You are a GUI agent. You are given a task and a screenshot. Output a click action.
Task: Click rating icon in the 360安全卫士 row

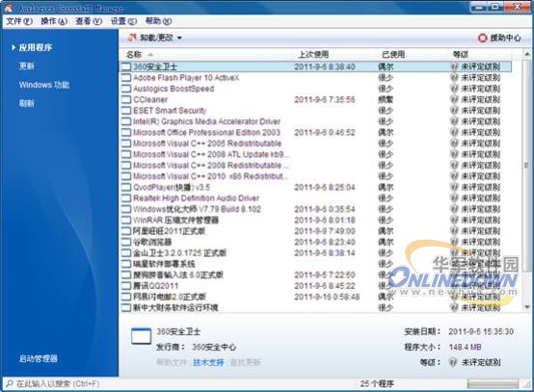click(x=454, y=66)
